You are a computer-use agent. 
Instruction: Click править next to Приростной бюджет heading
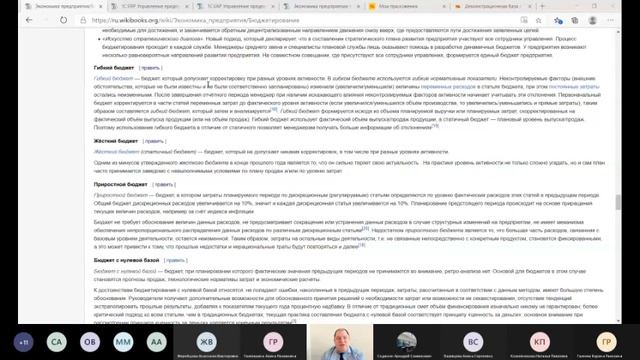click(164, 184)
